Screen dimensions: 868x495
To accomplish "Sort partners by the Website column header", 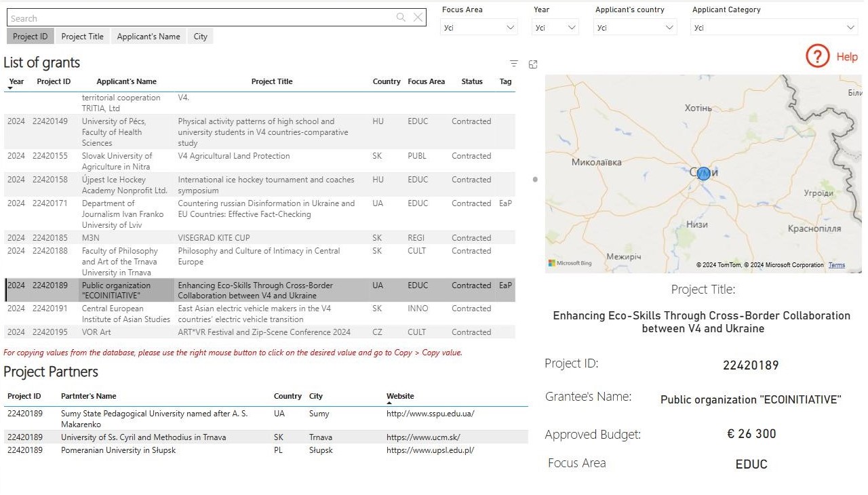I will coord(400,396).
